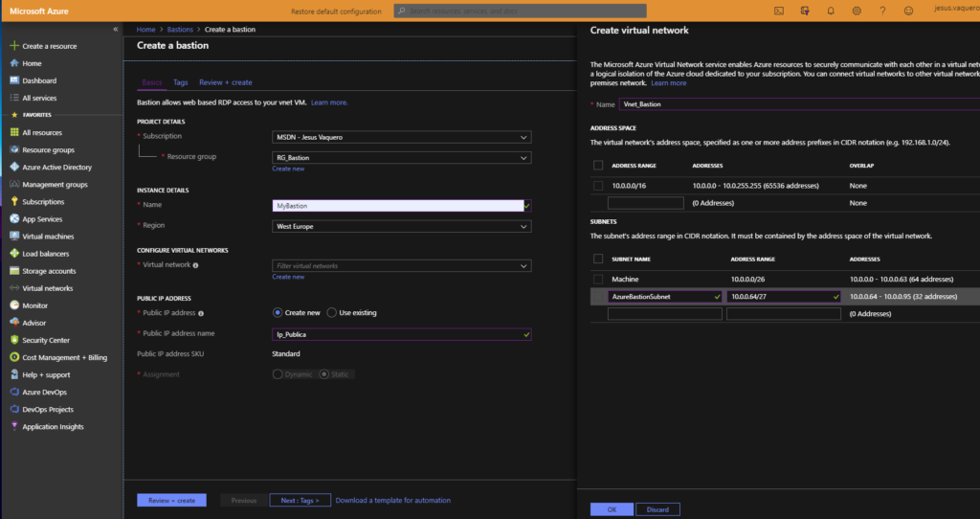Click the search resources box
The width and height of the screenshot is (980, 519).
click(x=520, y=11)
